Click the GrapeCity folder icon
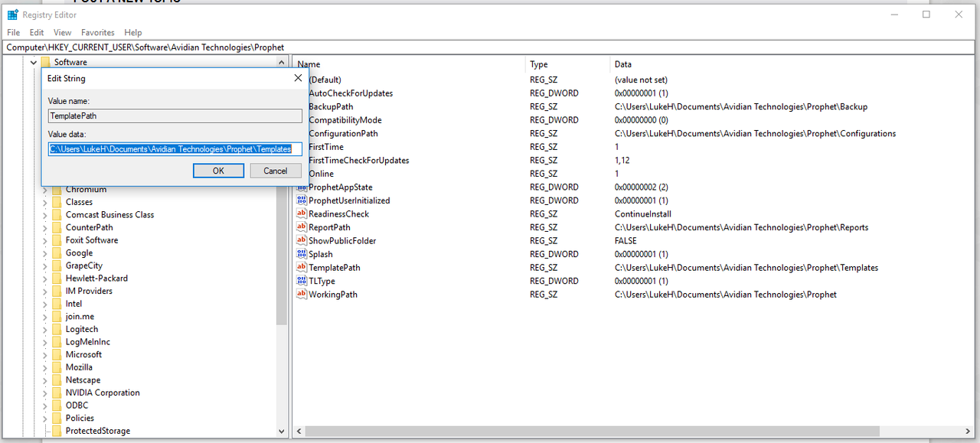Viewport: 980px width, 443px height. (x=57, y=265)
